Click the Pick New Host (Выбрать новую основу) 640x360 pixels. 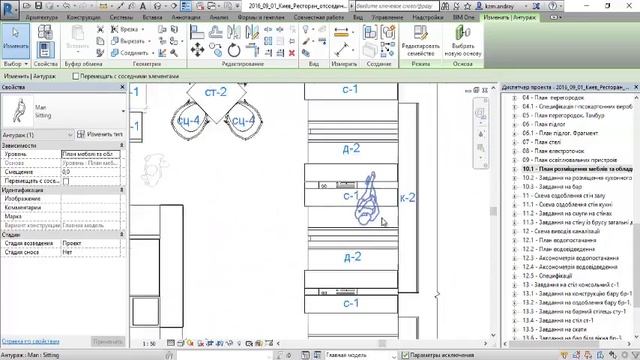(463, 41)
